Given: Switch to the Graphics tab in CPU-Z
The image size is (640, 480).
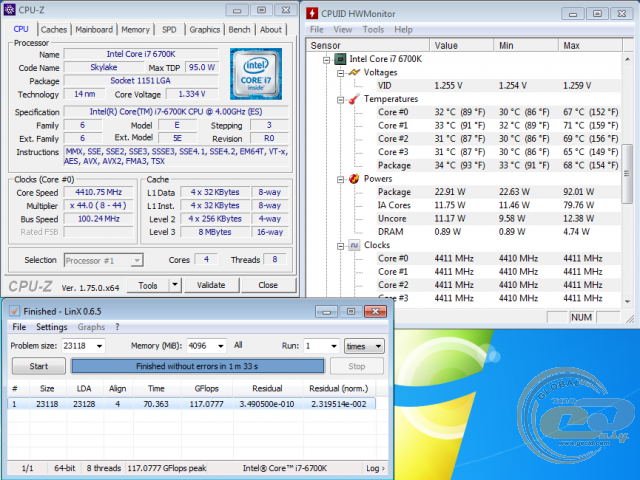Looking at the screenshot, I should [x=204, y=29].
